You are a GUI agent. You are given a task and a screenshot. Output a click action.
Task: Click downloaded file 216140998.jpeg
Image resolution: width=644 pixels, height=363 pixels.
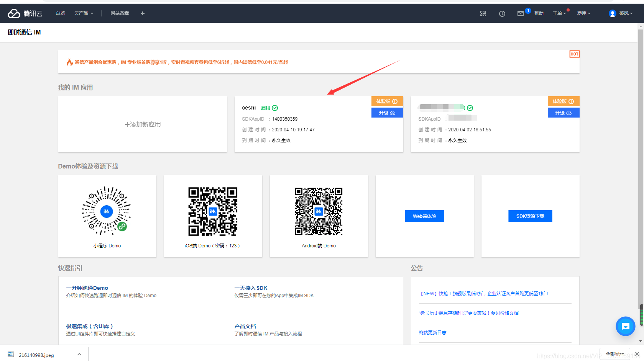(x=36, y=355)
